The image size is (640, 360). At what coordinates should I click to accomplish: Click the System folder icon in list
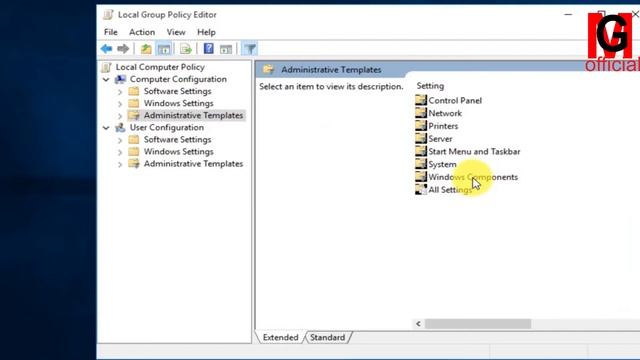click(421, 164)
